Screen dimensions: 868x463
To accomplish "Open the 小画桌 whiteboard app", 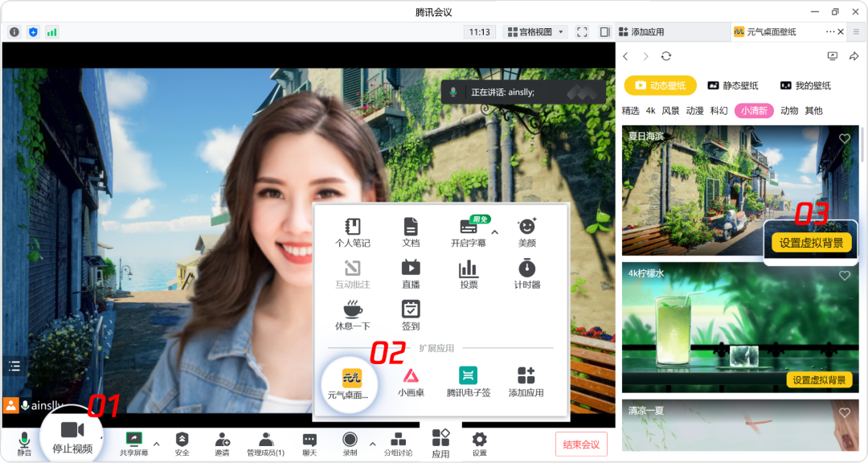I will pyautogui.click(x=411, y=383).
